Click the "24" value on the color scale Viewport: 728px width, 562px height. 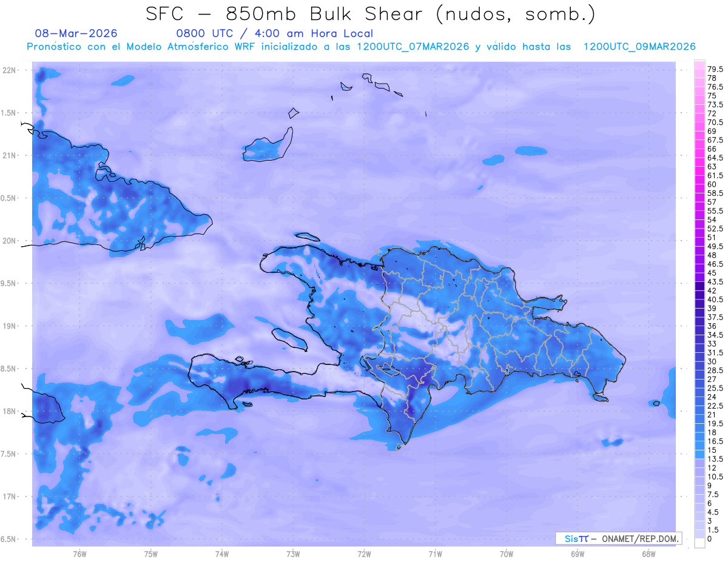pyautogui.click(x=712, y=396)
